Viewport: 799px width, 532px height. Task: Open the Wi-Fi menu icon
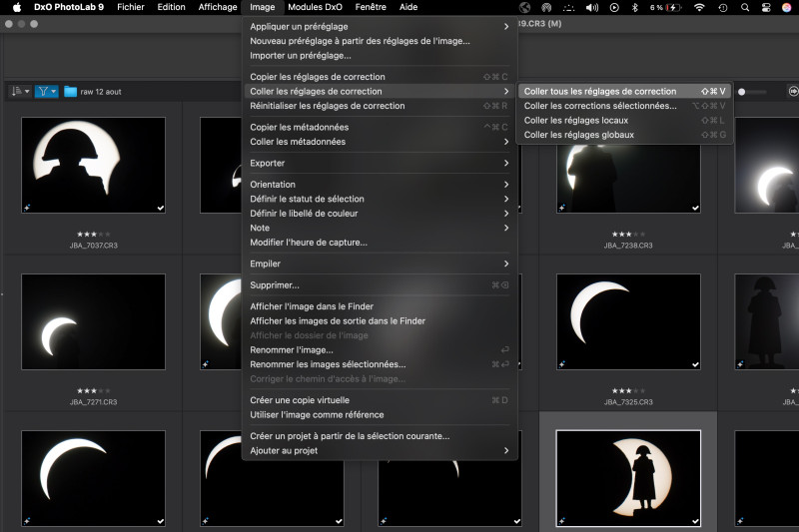coord(699,7)
